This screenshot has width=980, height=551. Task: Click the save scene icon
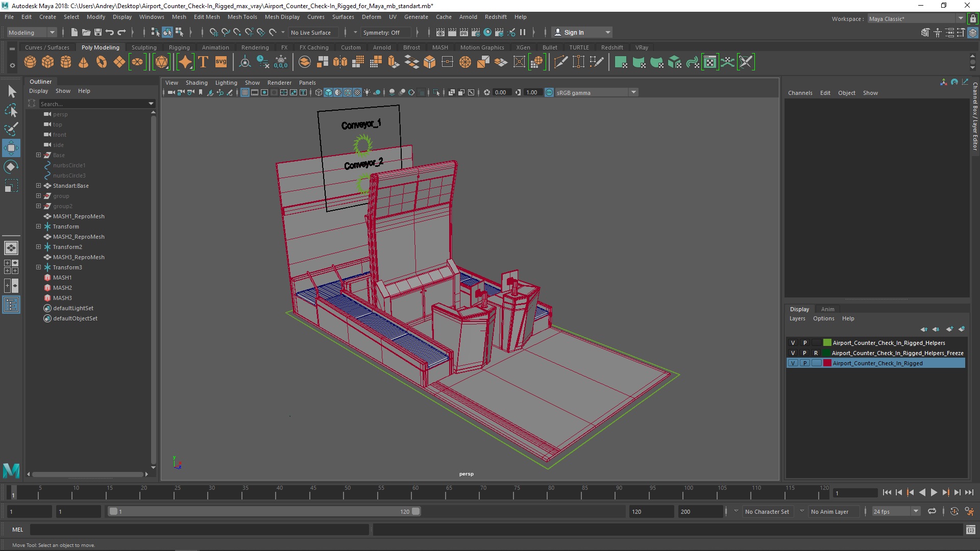point(98,32)
